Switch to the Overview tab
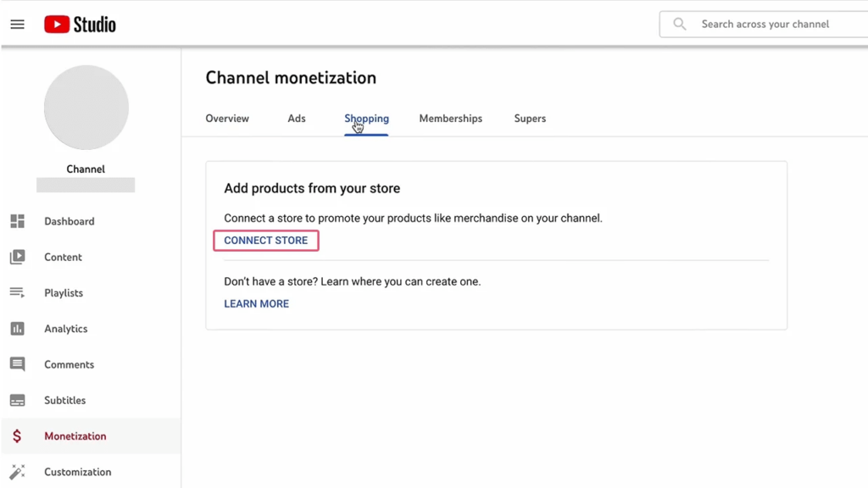Image resolution: width=868 pixels, height=488 pixels. click(x=226, y=119)
